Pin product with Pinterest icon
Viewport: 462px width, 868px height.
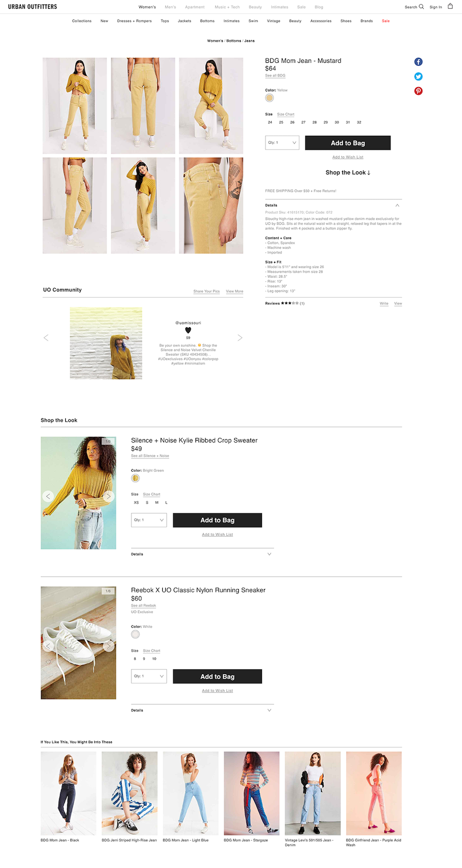coord(418,91)
